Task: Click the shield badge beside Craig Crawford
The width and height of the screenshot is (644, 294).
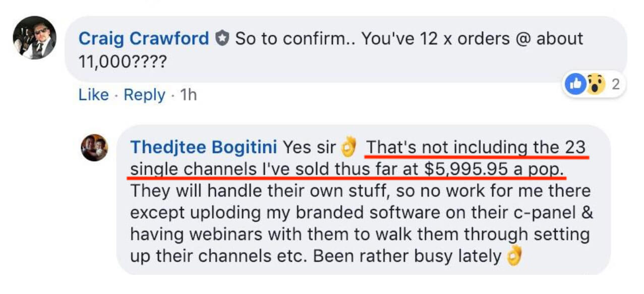Action: pyautogui.click(x=222, y=38)
